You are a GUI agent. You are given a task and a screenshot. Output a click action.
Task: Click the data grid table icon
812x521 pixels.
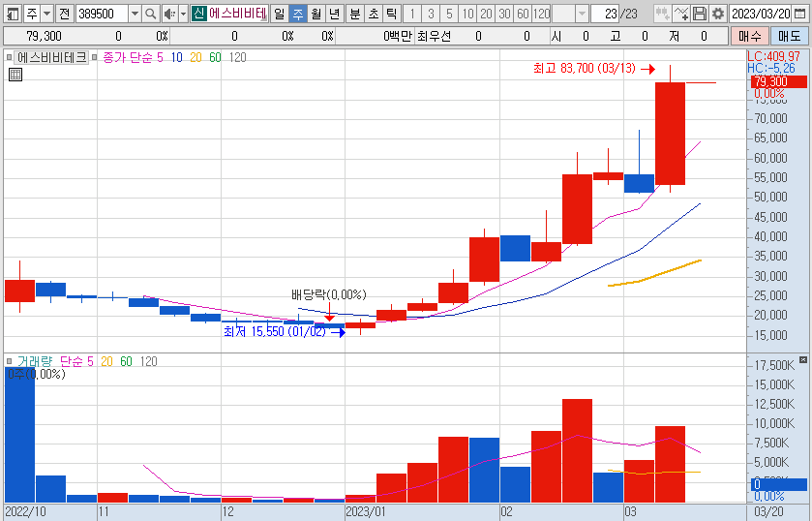(15, 75)
